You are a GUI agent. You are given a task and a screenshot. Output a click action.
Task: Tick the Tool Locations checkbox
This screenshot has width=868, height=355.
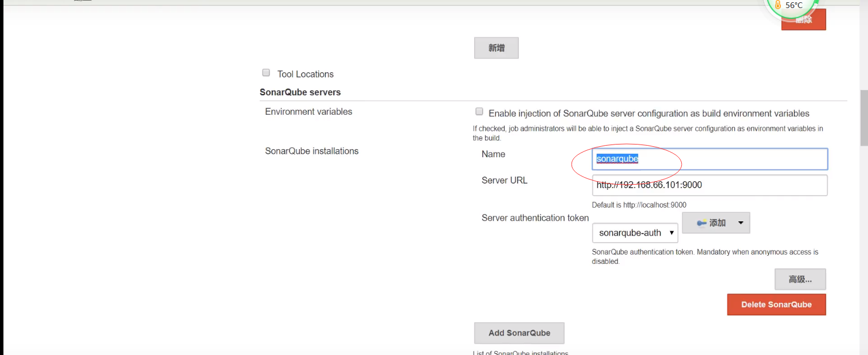(x=266, y=73)
